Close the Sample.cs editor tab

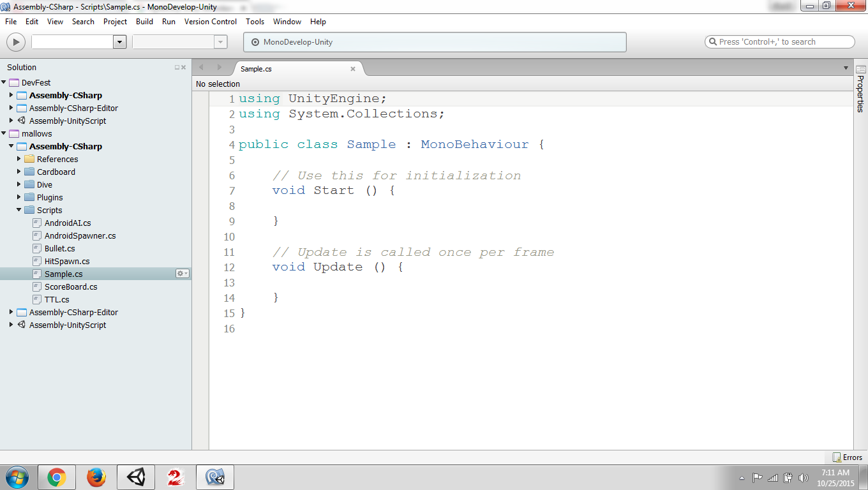(x=353, y=69)
